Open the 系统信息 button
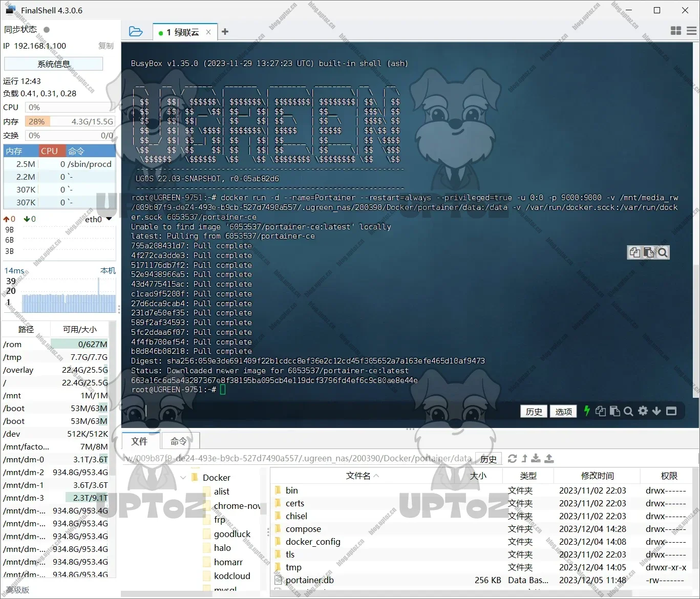The image size is (700, 599). click(54, 64)
